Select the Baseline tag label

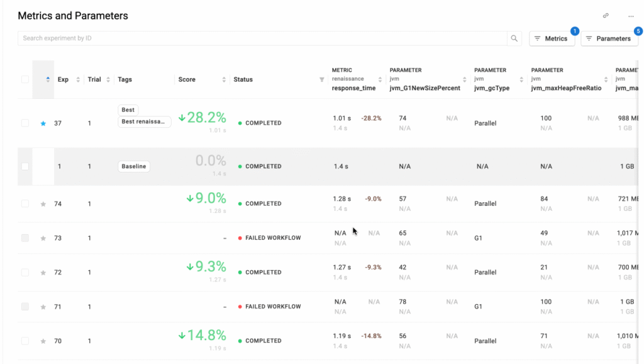point(133,166)
